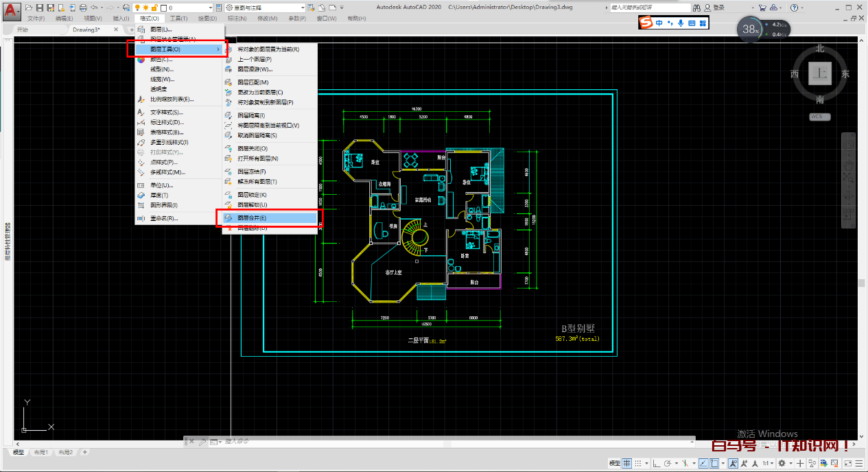Expand the snap settings dropdown arrow in status bar
868x472 pixels.
[646, 464]
